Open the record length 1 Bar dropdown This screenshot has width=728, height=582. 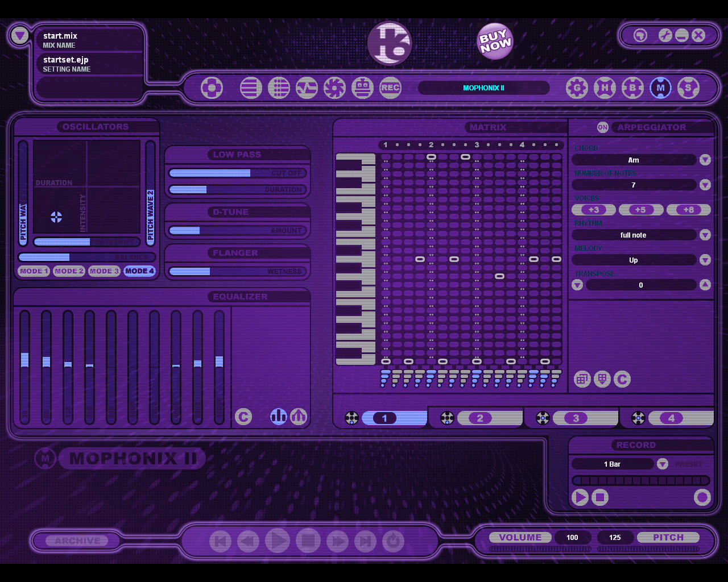663,464
